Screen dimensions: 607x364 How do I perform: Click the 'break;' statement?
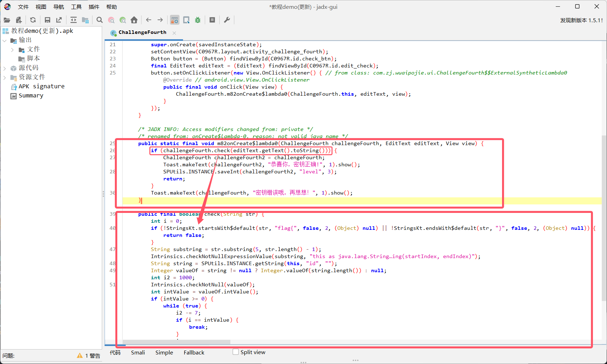click(198, 327)
